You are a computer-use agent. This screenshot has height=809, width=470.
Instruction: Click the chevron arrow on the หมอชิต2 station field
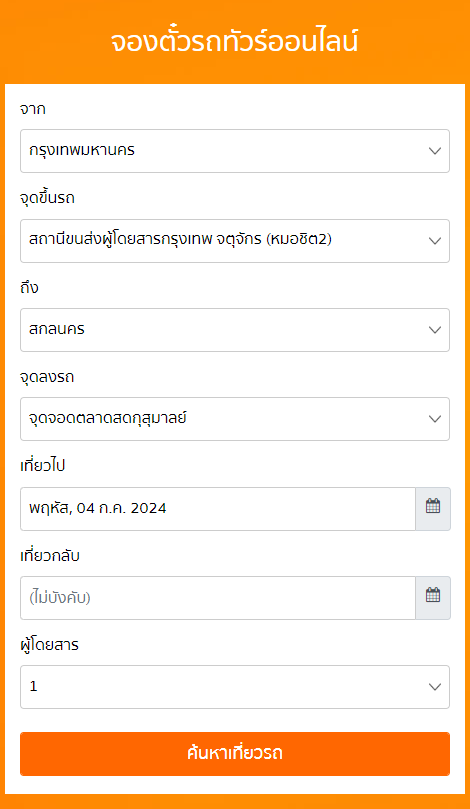click(x=435, y=241)
